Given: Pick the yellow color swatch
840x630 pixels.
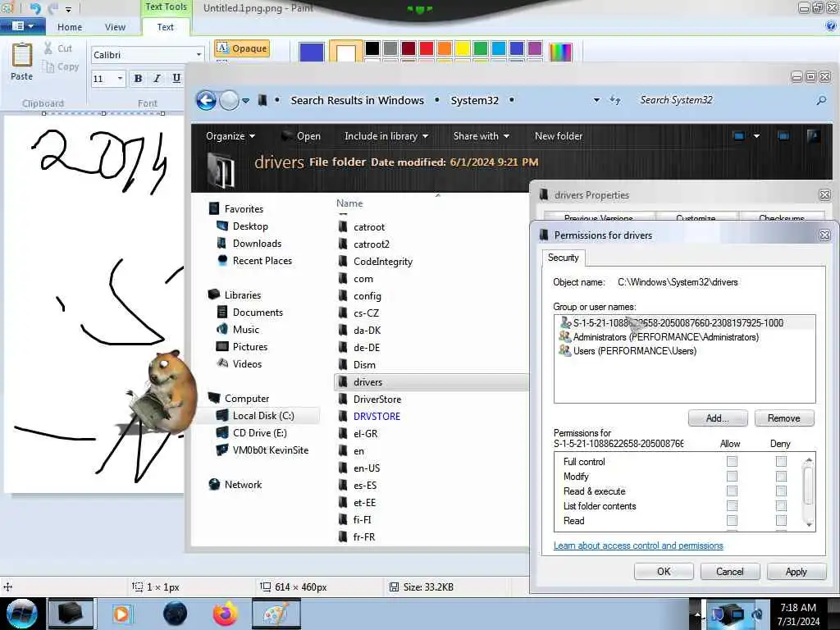Looking at the screenshot, I should [463, 48].
